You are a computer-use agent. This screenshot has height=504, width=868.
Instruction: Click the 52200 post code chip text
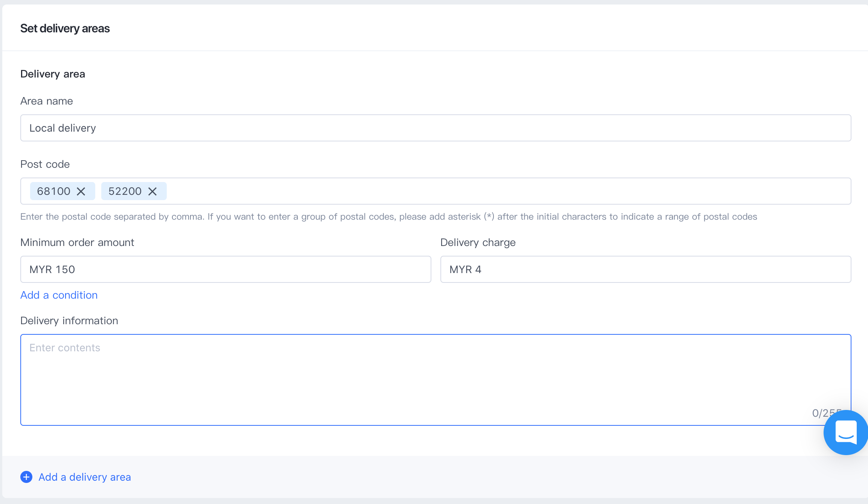pyautogui.click(x=125, y=191)
